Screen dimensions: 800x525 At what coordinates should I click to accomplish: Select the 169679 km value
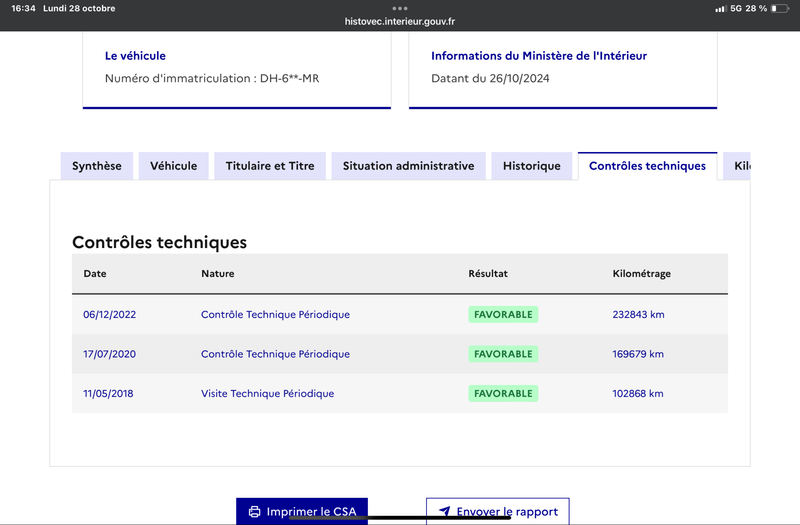pyautogui.click(x=638, y=354)
